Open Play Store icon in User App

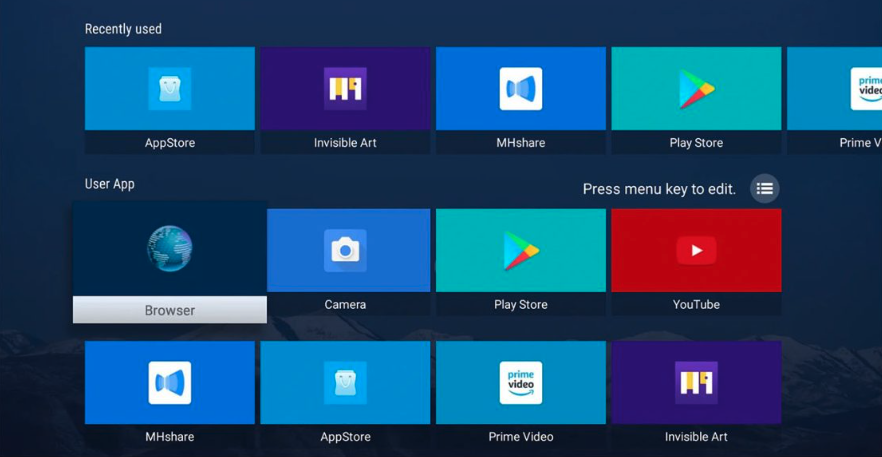pyautogui.click(x=521, y=250)
